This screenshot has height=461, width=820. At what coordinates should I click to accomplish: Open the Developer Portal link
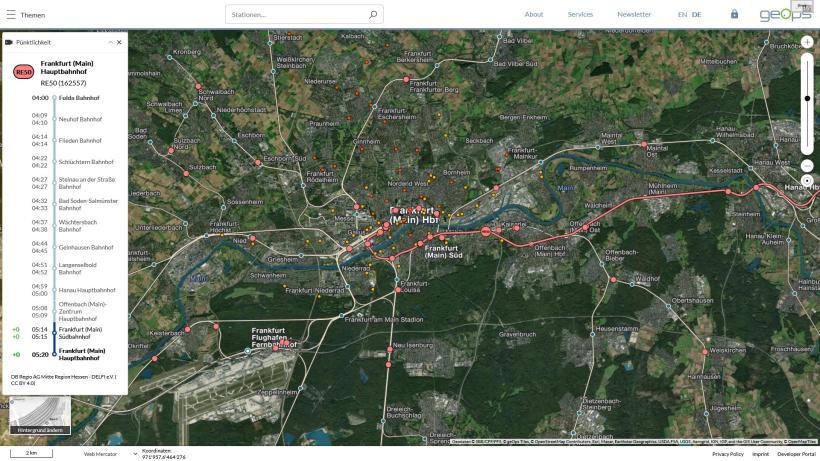coord(796,454)
